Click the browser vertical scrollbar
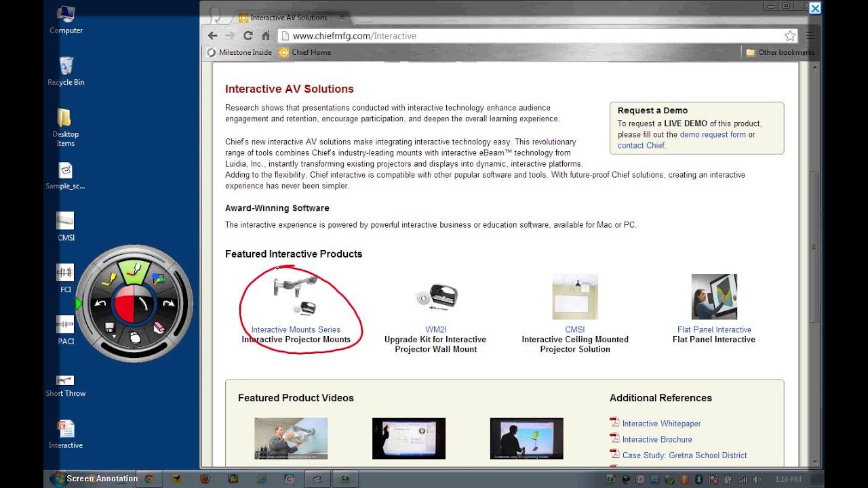868x488 pixels. (x=816, y=247)
